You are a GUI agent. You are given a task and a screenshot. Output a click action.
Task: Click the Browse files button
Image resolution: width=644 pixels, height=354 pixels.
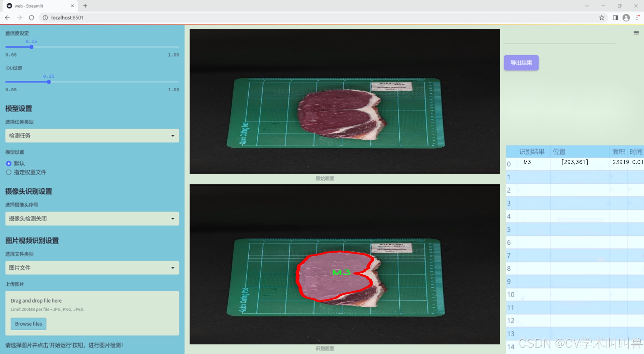click(28, 323)
